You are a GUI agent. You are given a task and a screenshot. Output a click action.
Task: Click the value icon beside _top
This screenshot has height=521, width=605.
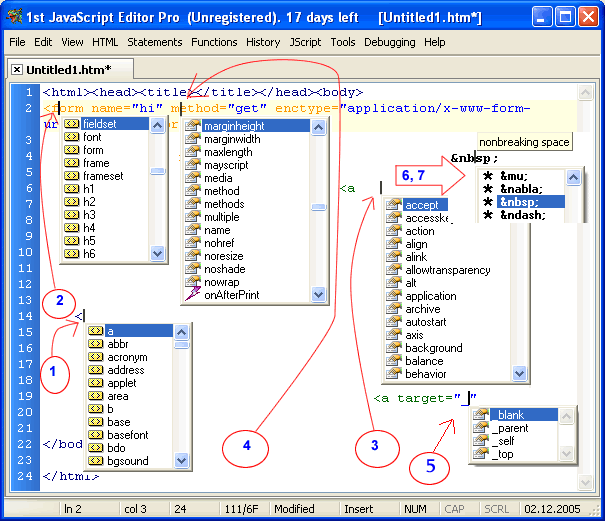(481, 454)
